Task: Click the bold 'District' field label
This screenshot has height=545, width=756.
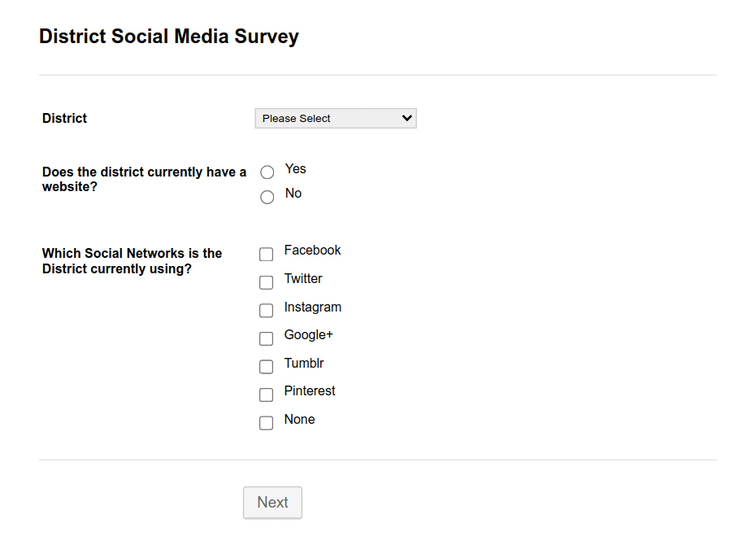Action: 64,118
